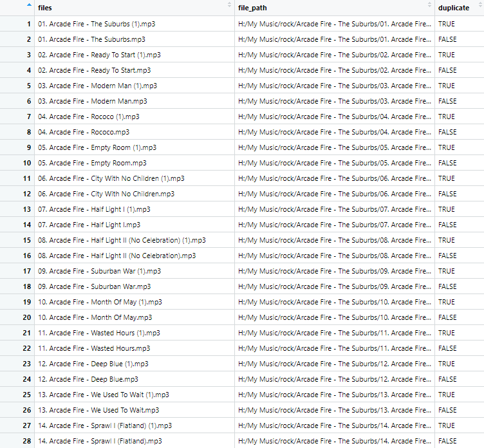The height and width of the screenshot is (448, 484).
Task: Select file '03. Arcade Fire - Modern Man (1).mp3'
Action: [97, 86]
